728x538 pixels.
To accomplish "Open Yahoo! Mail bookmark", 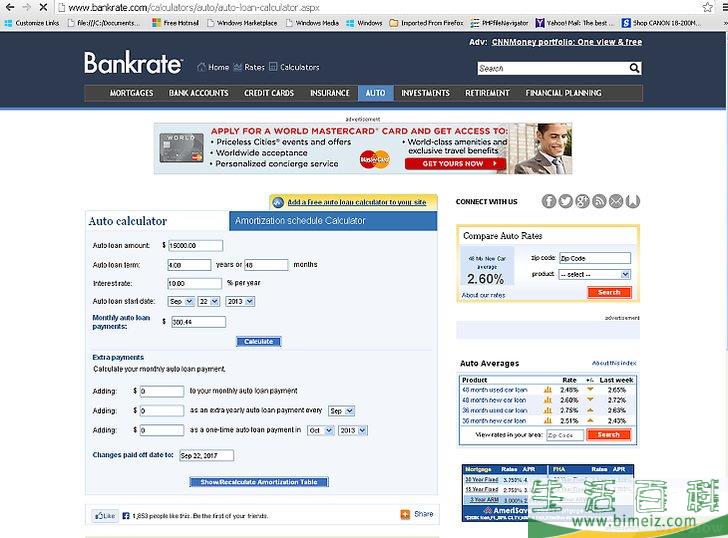I will point(574,23).
